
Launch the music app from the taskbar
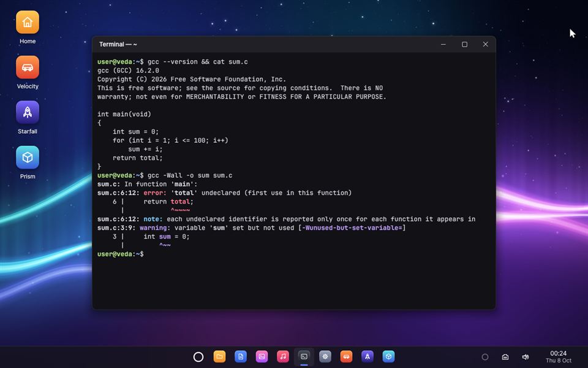click(283, 357)
